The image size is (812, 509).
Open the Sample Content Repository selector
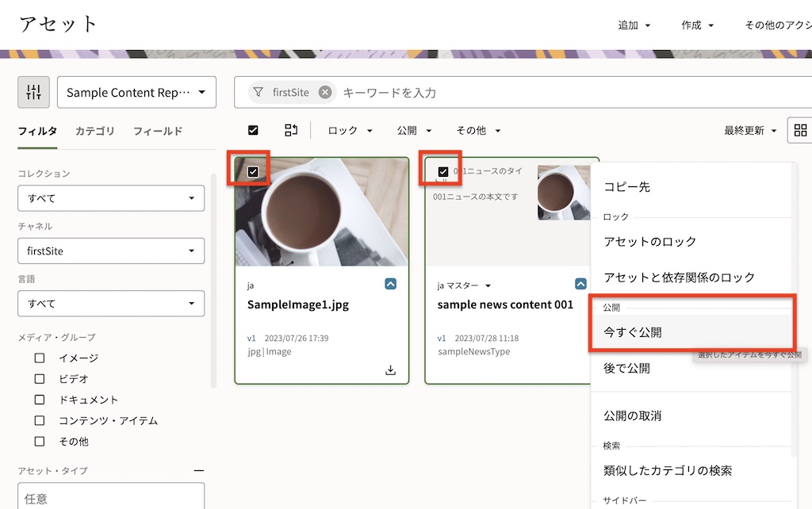point(136,92)
